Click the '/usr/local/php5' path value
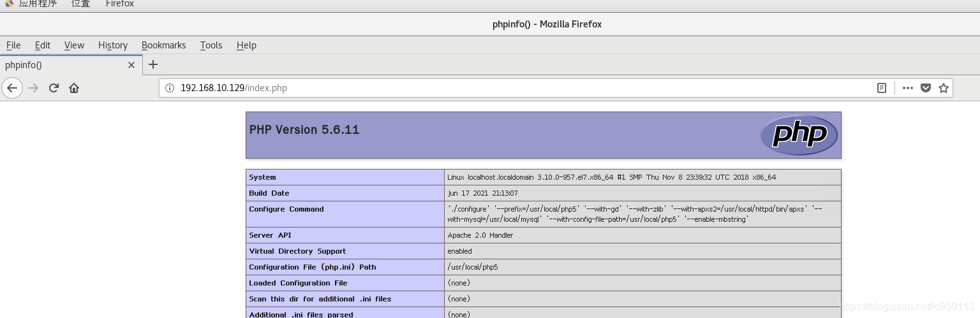Viewport: 980px width, 318px height. (x=473, y=267)
